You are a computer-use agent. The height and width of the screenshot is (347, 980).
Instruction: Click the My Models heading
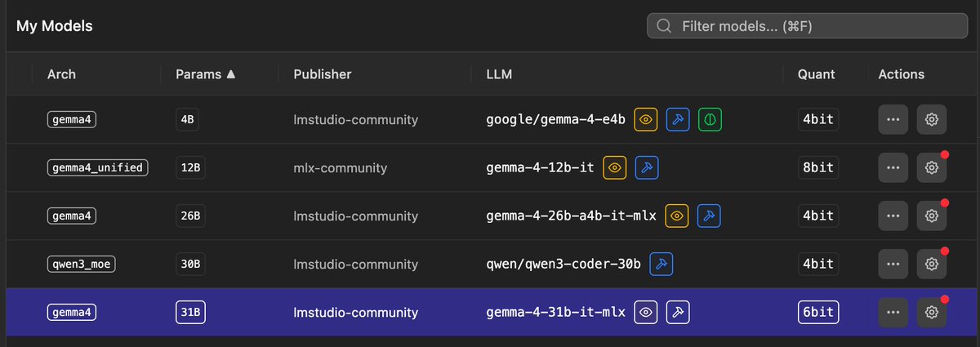55,26
